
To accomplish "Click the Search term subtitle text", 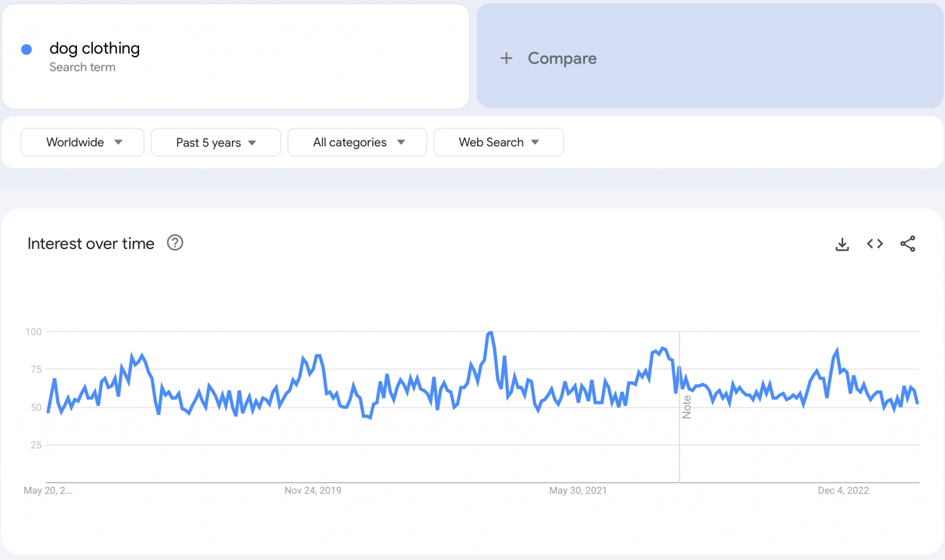I will click(x=82, y=68).
